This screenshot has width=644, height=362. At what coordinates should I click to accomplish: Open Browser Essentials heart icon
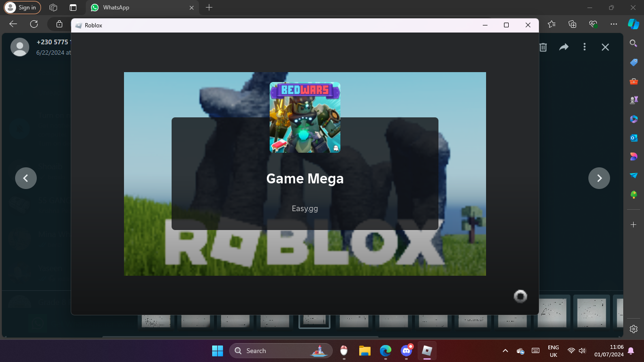point(593,24)
